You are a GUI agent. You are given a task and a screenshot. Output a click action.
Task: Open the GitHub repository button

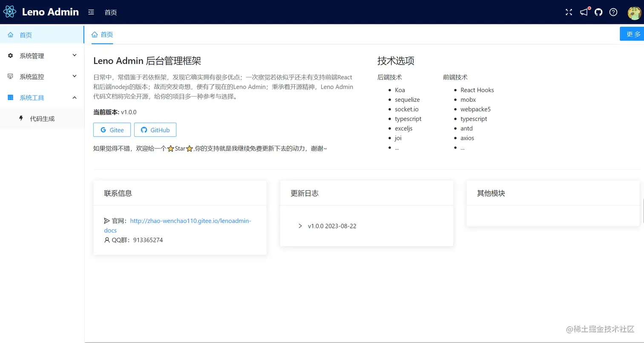point(155,130)
